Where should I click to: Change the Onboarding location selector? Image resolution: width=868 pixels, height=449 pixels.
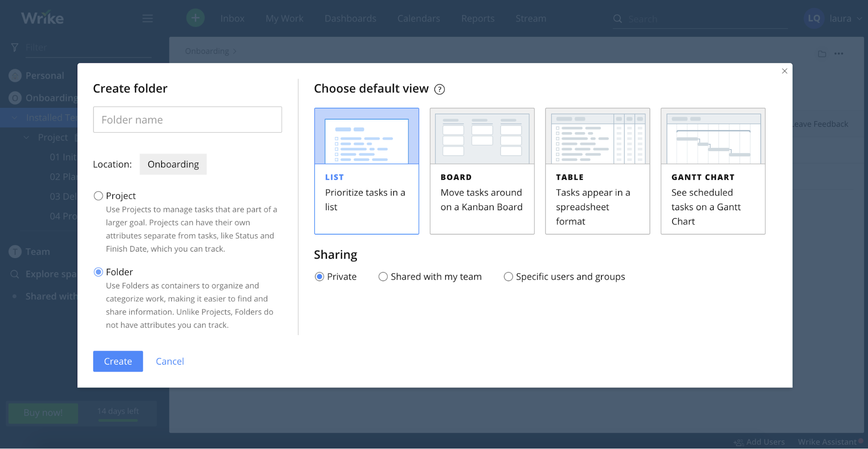pos(173,164)
